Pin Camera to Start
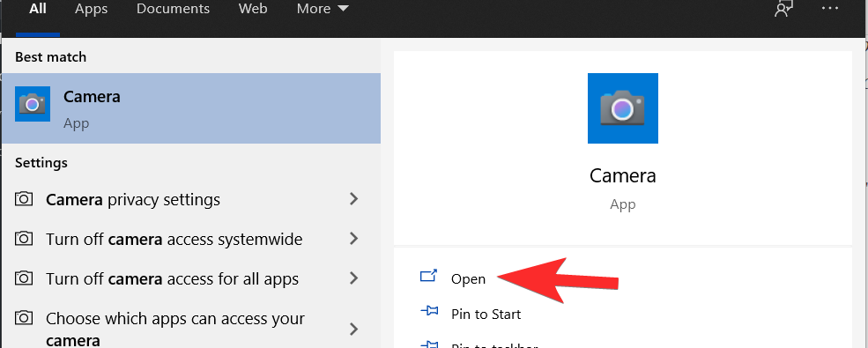868x348 pixels. tap(486, 315)
